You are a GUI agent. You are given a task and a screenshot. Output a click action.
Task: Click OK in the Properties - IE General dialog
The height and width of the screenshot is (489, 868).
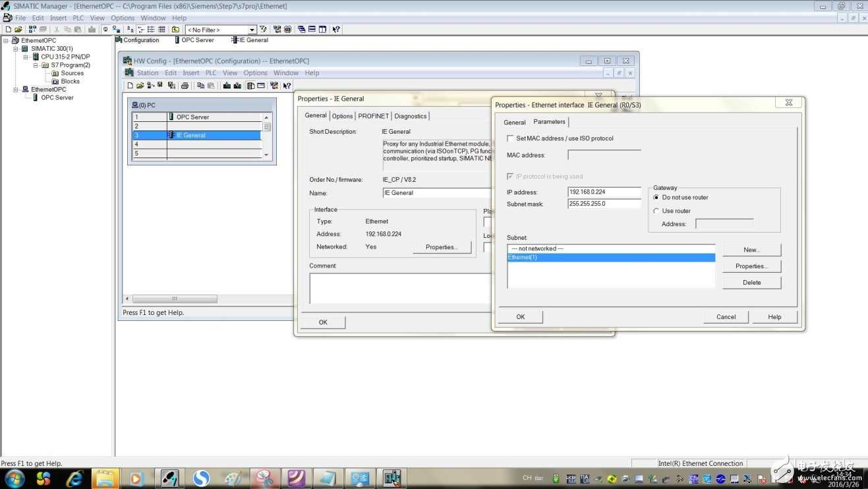(x=323, y=322)
